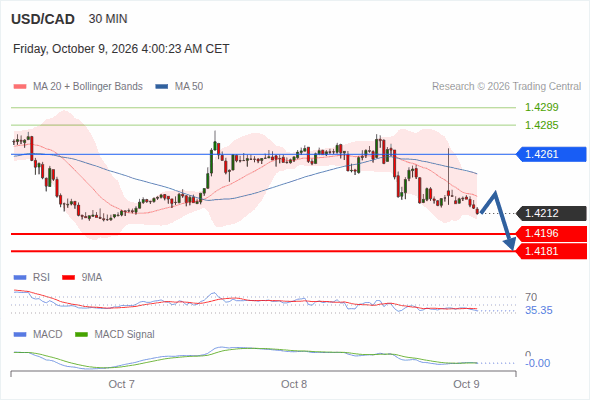Click the 9MA legend label
The image size is (590, 400).
(x=92, y=278)
